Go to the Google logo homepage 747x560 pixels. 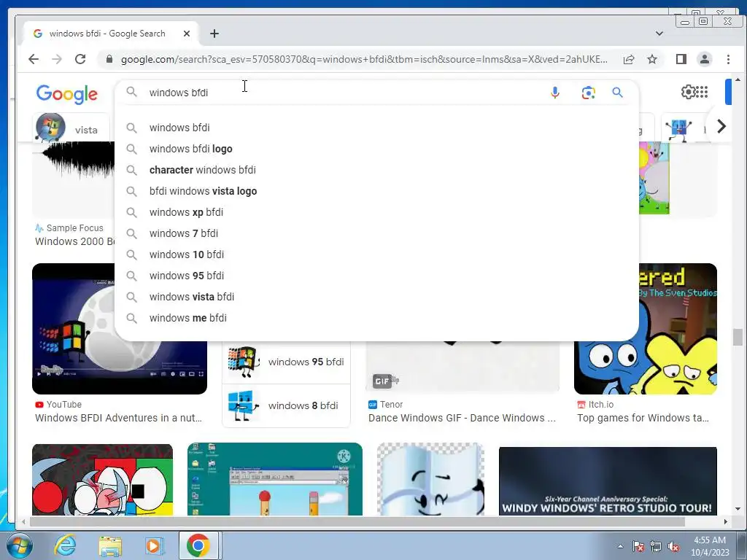(66, 94)
